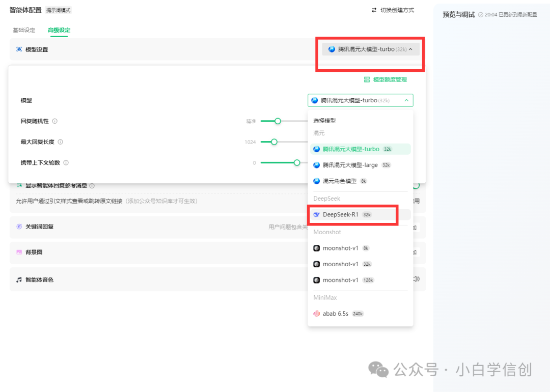
Task: Click the 模型额度管理 icon
Action: (367, 79)
